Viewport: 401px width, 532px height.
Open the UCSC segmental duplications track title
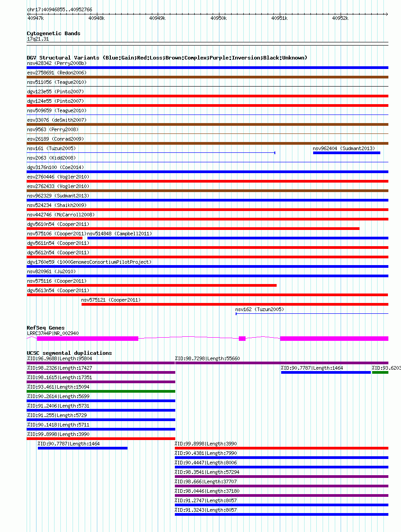[69, 353]
